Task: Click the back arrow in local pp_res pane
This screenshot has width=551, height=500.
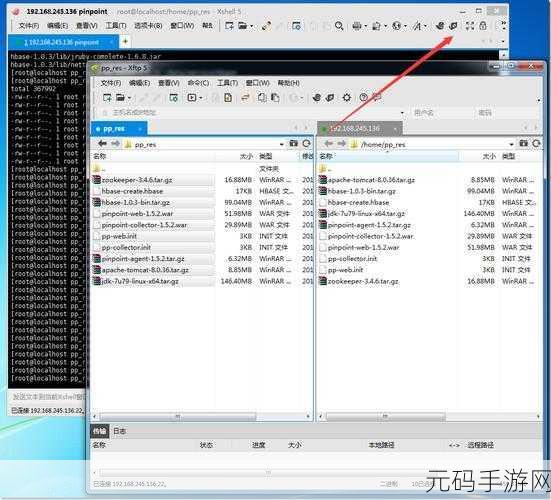Action: coord(103,143)
